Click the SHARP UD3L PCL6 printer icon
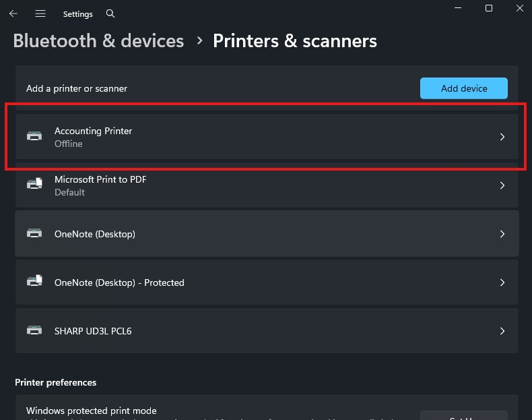532x420 pixels. tap(34, 330)
